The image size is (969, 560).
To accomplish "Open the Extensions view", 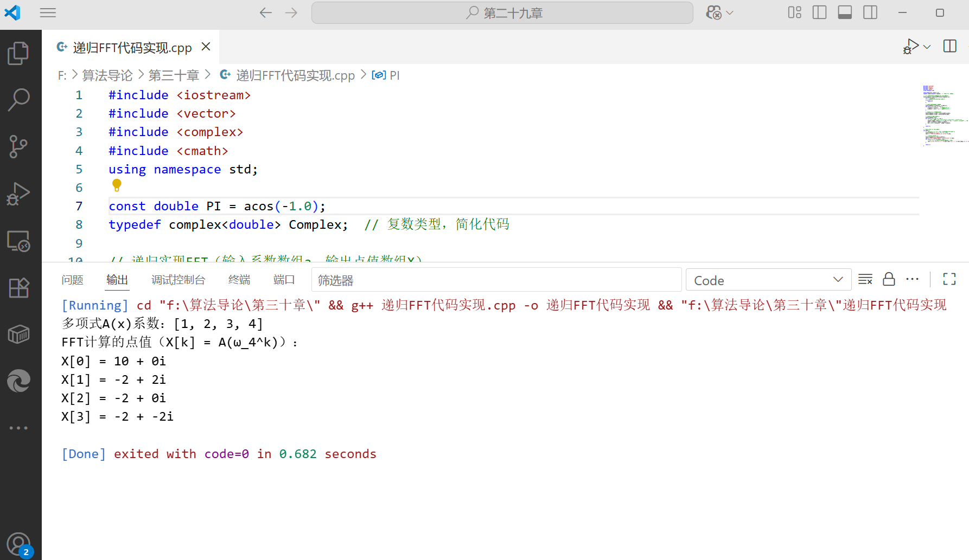I will coord(18,287).
